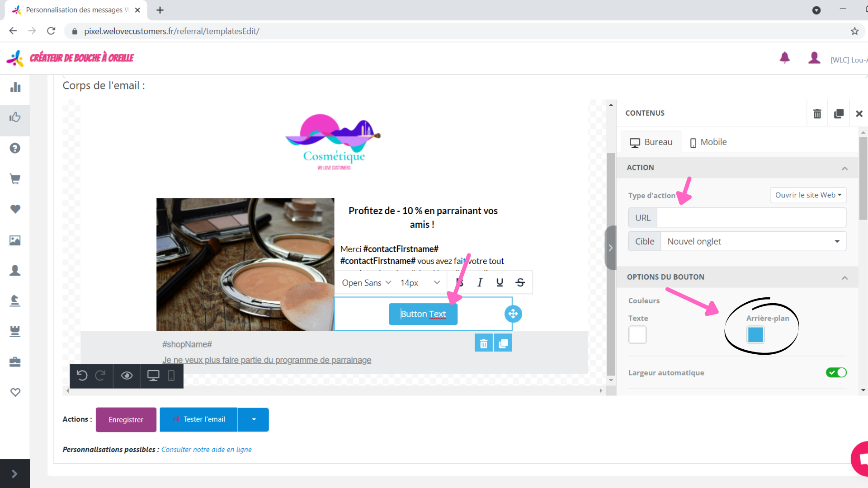Viewport: 868px width, 488px height.
Task: Open the chat widget bubble
Action: coord(860,460)
